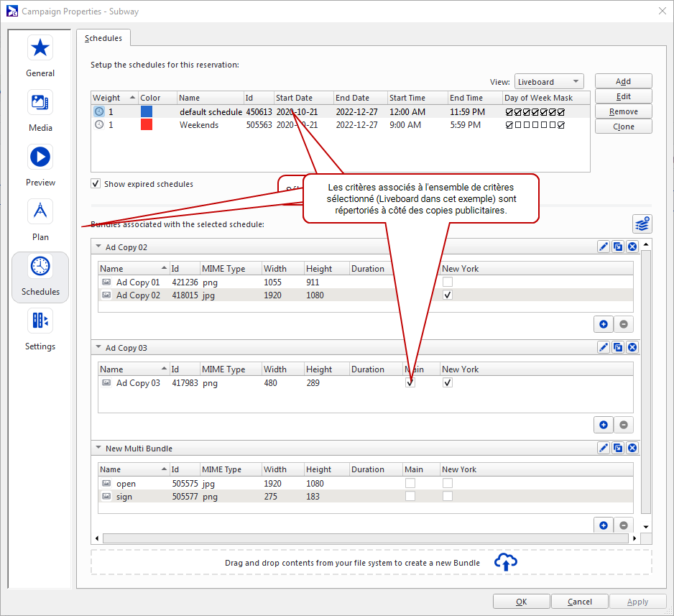Click the drag and drop bundle upload area
Viewport: 674px width, 616px height.
click(371, 563)
